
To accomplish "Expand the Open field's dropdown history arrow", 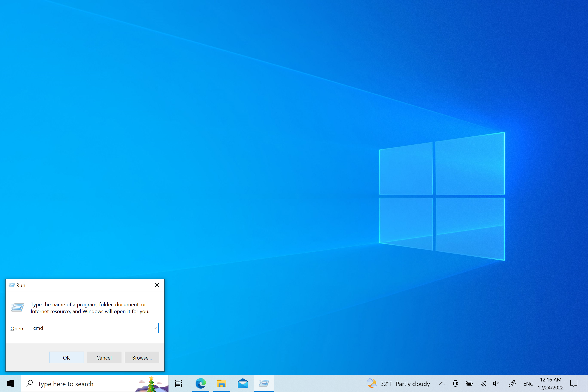I will point(155,328).
